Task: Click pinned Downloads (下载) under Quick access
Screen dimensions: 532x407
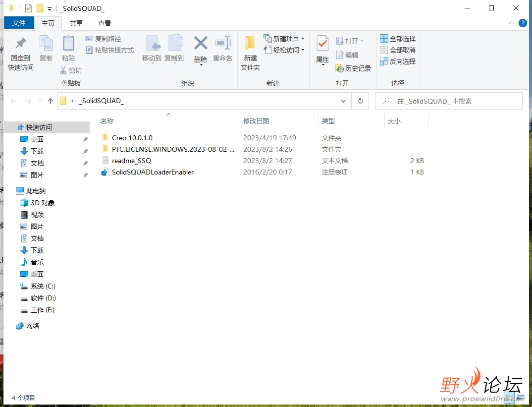Action: point(37,151)
